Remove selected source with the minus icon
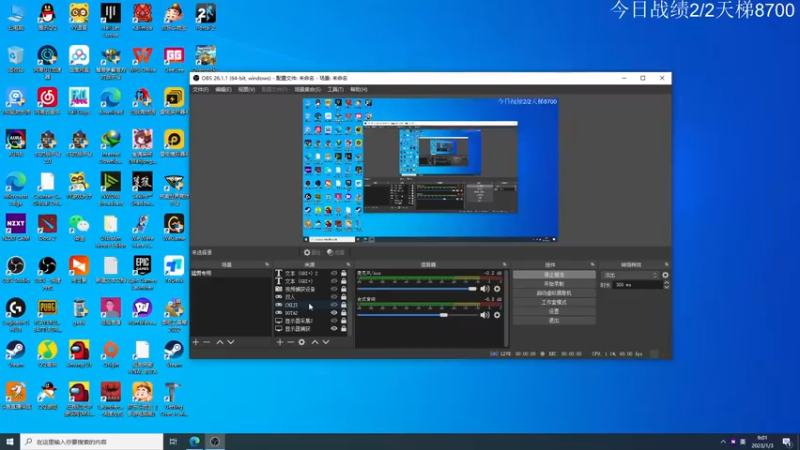The width and height of the screenshot is (800, 450). (290, 342)
